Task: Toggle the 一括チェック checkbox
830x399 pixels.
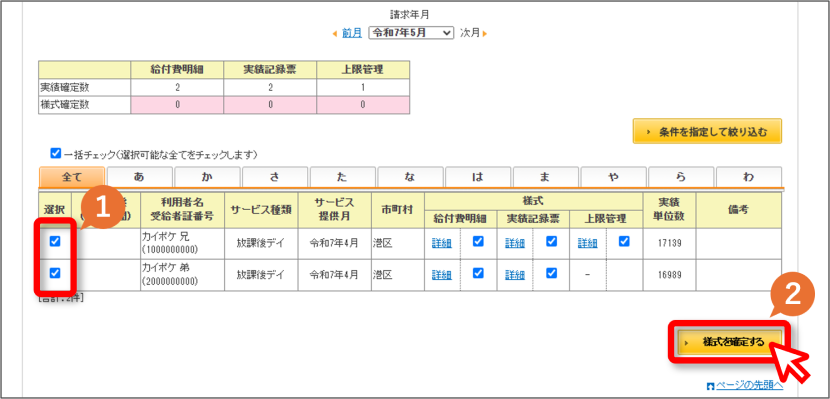Action: 55,153
